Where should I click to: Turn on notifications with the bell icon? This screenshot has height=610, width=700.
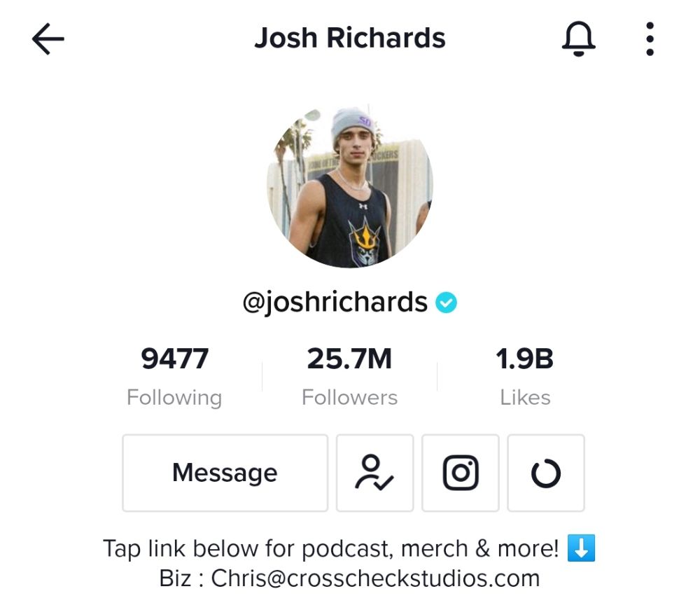(578, 39)
